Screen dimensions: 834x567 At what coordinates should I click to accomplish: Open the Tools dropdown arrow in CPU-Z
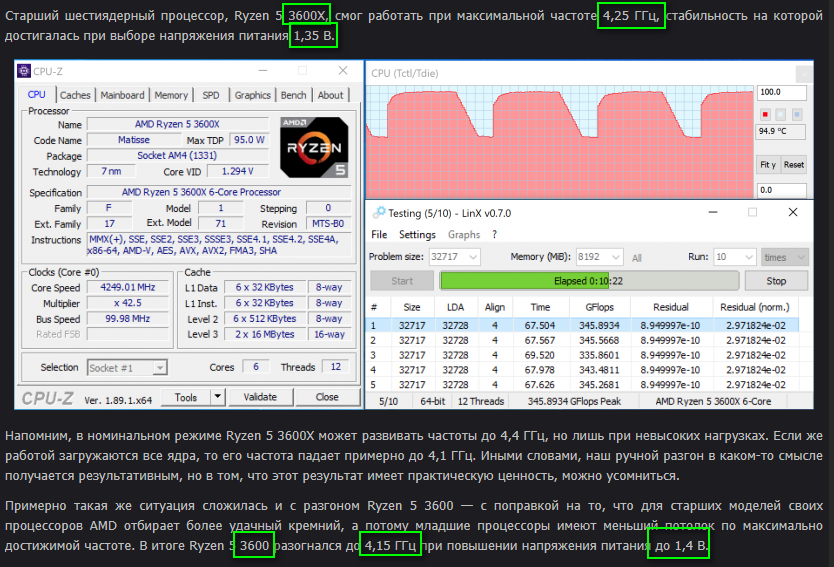pos(217,397)
